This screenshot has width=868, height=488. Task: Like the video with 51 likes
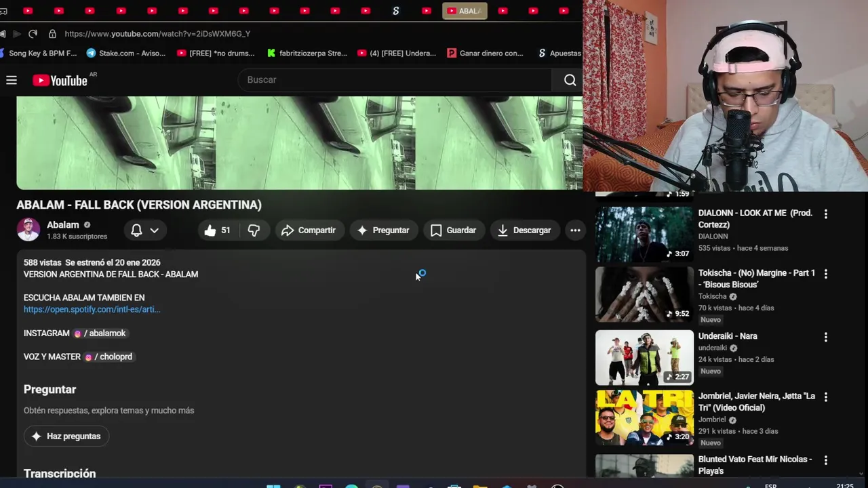[218, 230]
